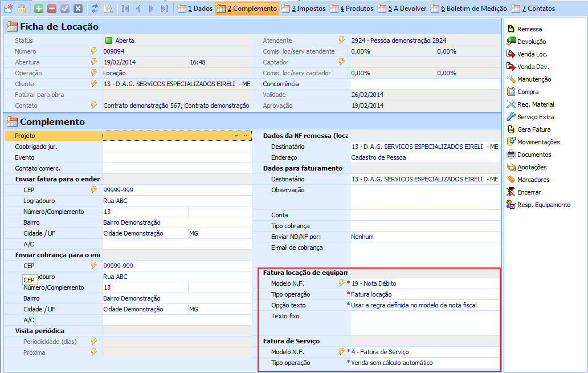Go to first record navigation arrow

(125, 8)
